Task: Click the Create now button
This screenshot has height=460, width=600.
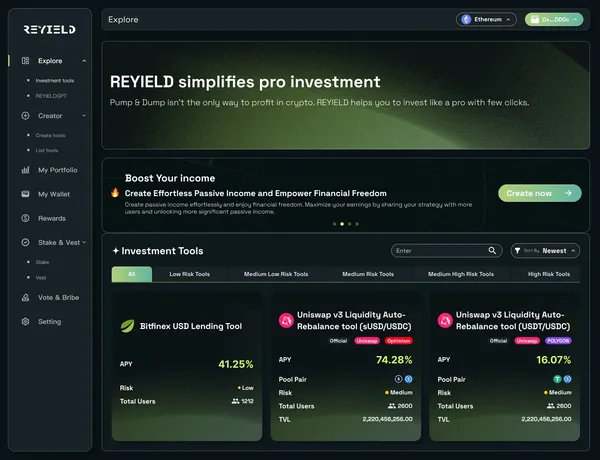Action: click(x=539, y=193)
